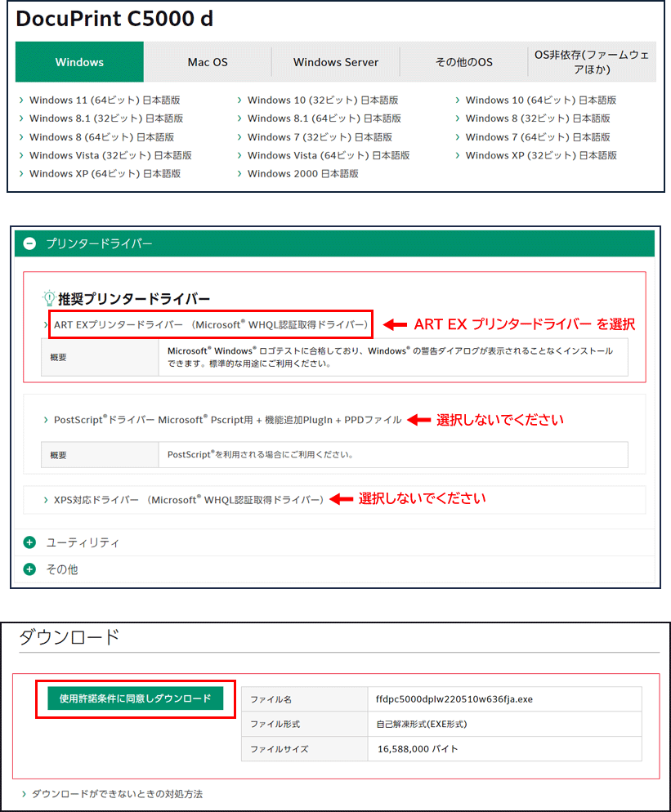The width and height of the screenshot is (671, 812).
Task: Select Windows 10 (32ビット) 日本語版 link
Action: pos(323,100)
